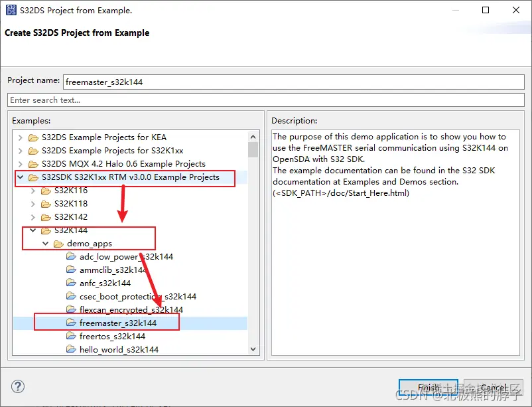The width and height of the screenshot is (532, 407).
Task: Click the examples list scrollbar thumb
Action: [253, 150]
